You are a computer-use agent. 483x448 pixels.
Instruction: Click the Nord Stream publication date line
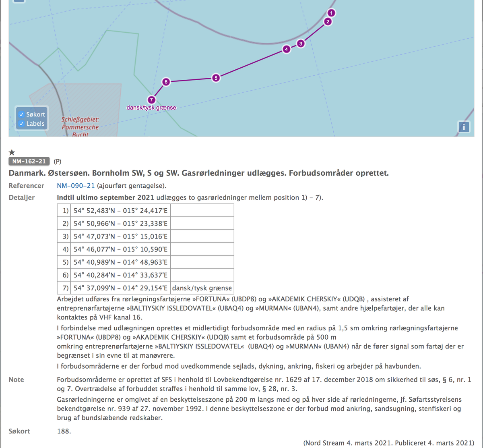[388, 443]
